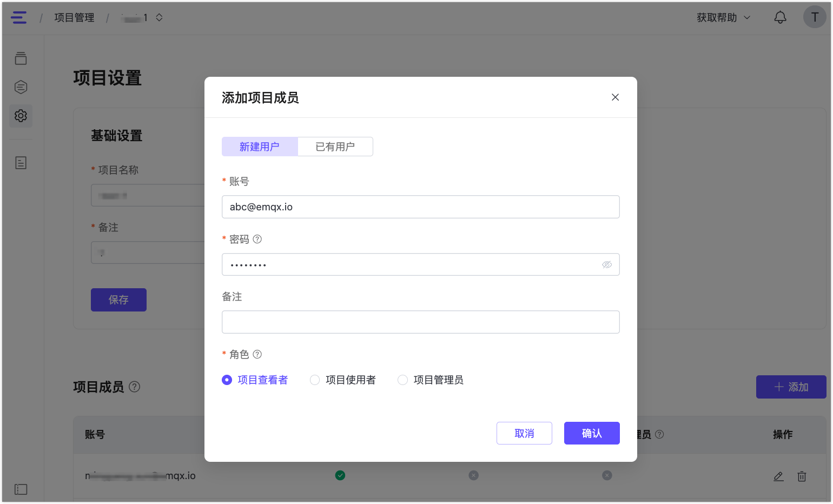The image size is (833, 504).
Task: Open the notifications bell
Action: [780, 17]
